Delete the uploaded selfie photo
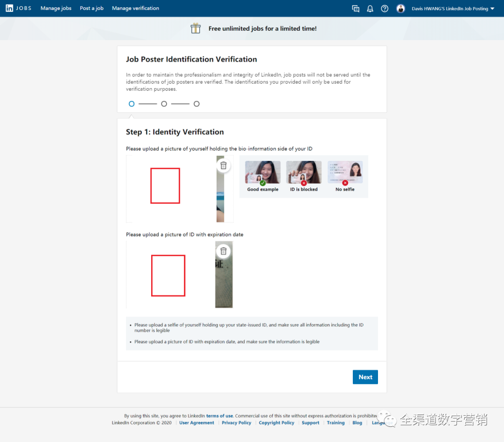This screenshot has height=442, width=504. click(x=224, y=166)
